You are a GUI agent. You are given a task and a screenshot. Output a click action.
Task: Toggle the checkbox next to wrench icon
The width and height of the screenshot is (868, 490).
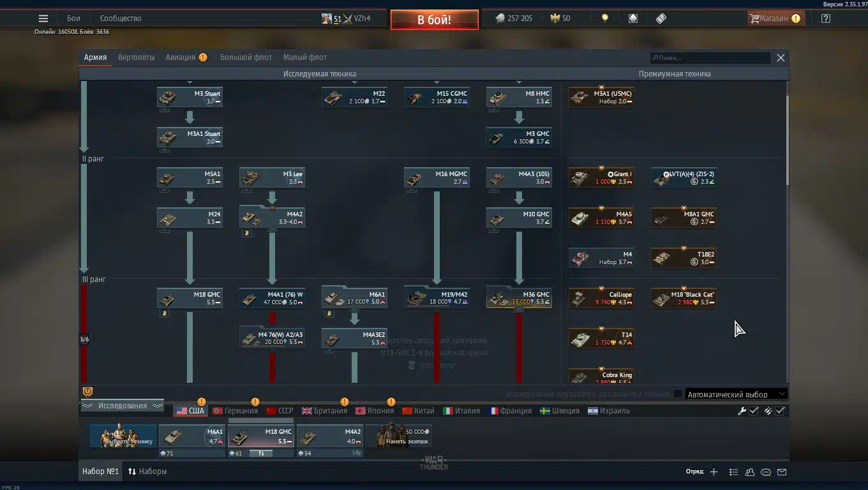[x=754, y=411]
